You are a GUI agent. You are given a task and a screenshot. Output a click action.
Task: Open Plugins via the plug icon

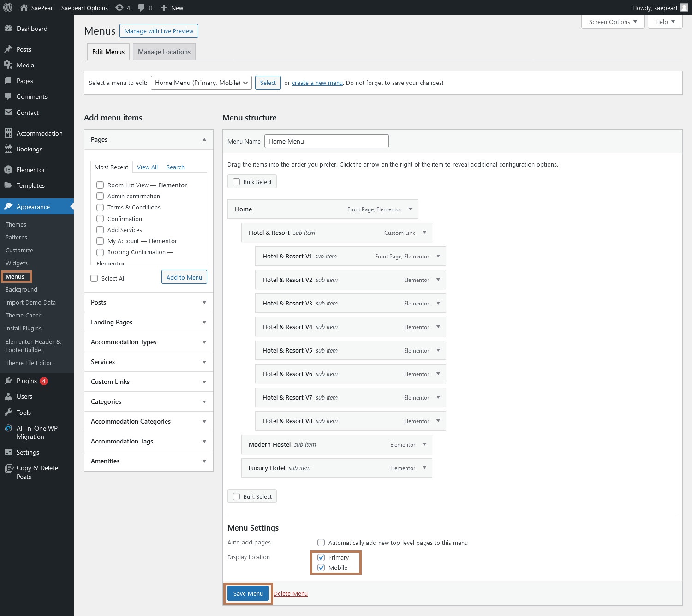pyautogui.click(x=8, y=381)
